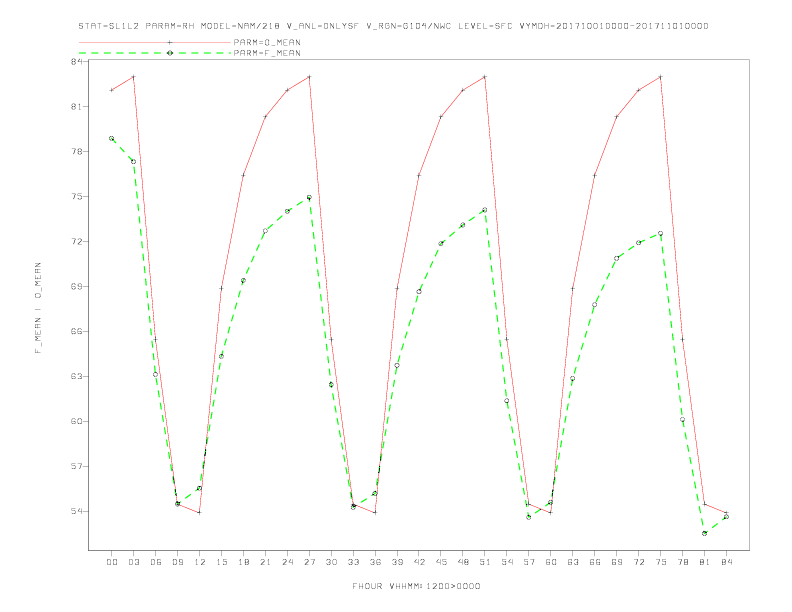792x612 pixels.
Task: Click the y-axis tick label 63
Action: 76,376
